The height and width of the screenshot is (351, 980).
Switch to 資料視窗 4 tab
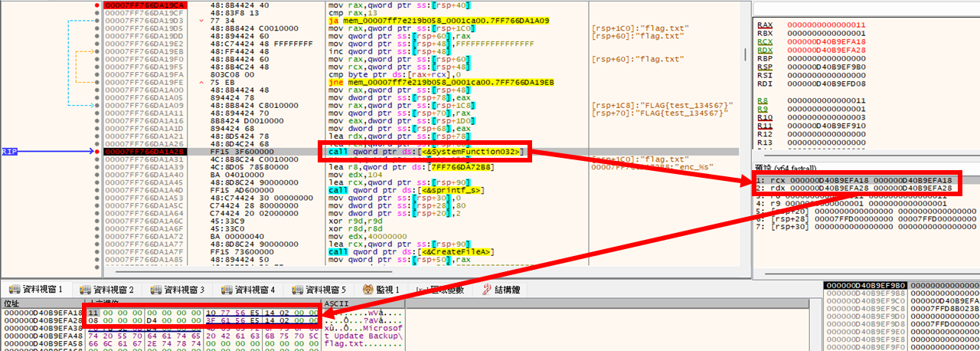pos(247,290)
